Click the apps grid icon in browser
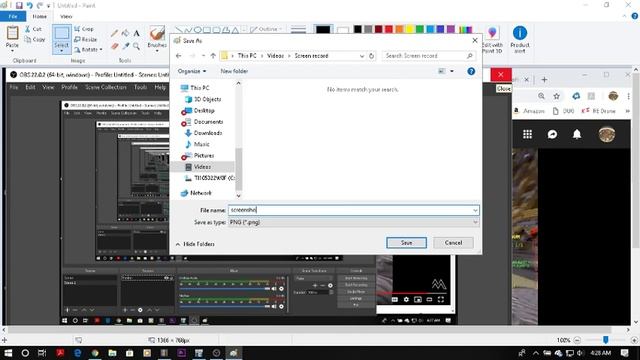The width and height of the screenshot is (640, 360). [x=527, y=134]
